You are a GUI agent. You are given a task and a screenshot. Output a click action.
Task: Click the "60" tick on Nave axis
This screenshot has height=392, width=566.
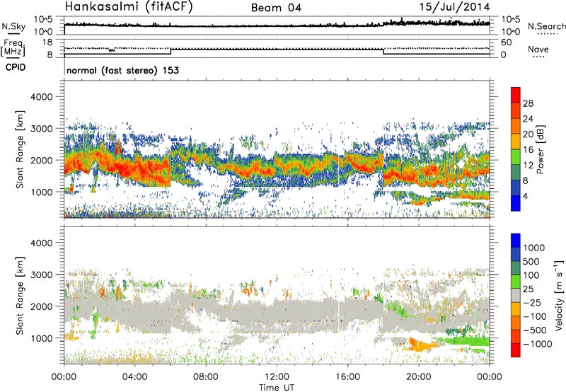(507, 42)
